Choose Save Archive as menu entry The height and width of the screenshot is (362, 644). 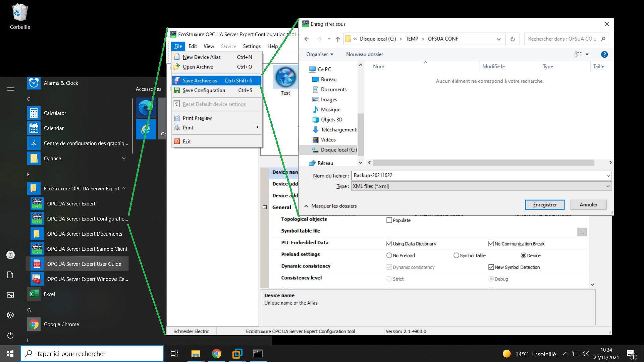point(217,80)
